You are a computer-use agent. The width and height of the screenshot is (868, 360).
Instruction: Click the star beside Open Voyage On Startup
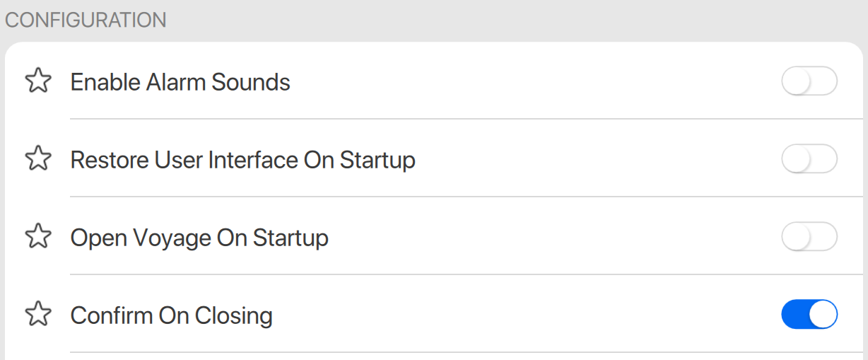[x=38, y=237]
